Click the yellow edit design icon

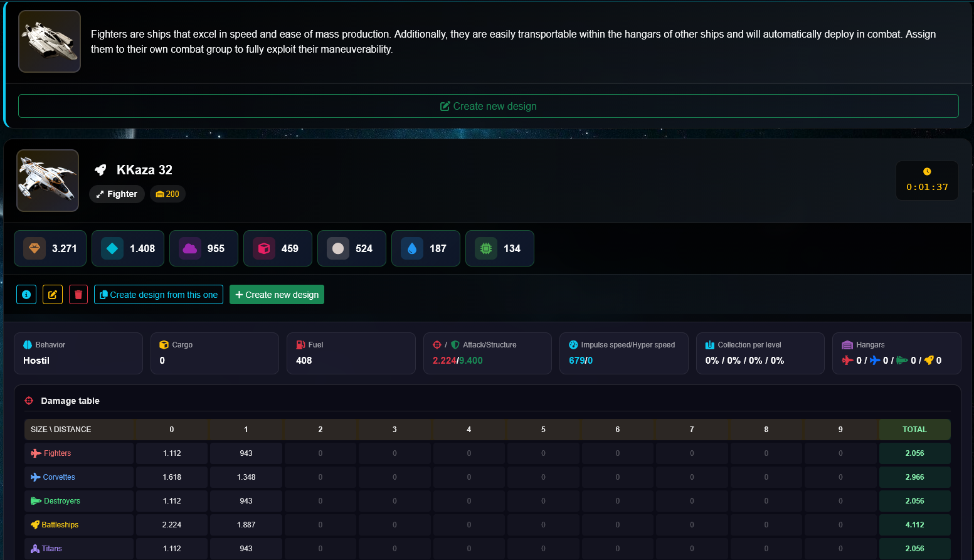click(x=53, y=294)
